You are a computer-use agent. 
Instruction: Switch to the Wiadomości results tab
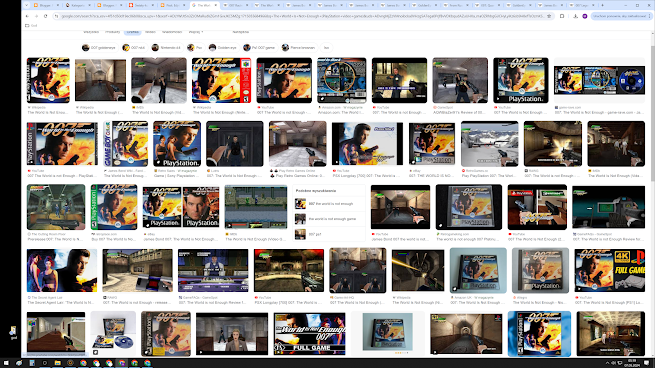[172, 32]
